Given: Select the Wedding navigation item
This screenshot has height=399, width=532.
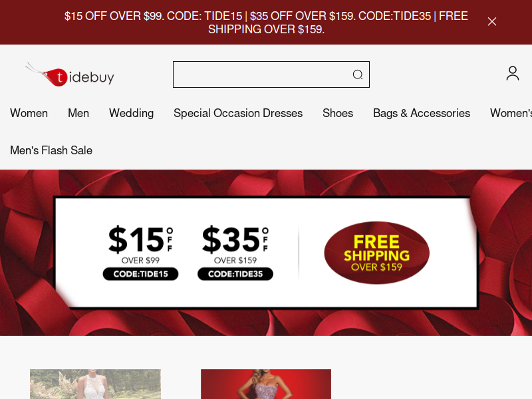Looking at the screenshot, I should pyautogui.click(x=131, y=113).
